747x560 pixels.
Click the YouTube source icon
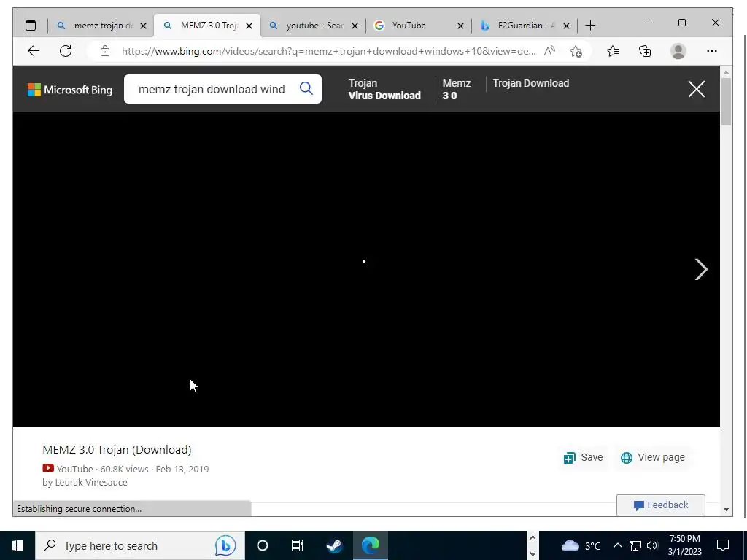(x=48, y=469)
